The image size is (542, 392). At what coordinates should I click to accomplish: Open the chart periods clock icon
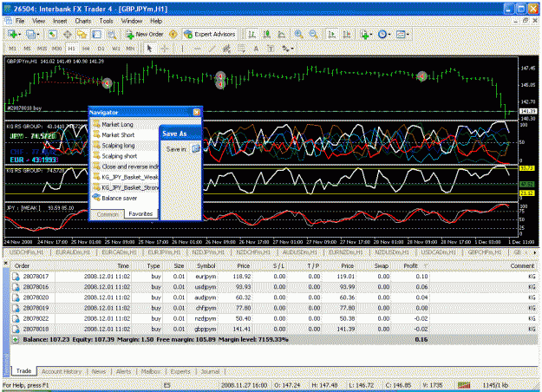tap(382, 34)
